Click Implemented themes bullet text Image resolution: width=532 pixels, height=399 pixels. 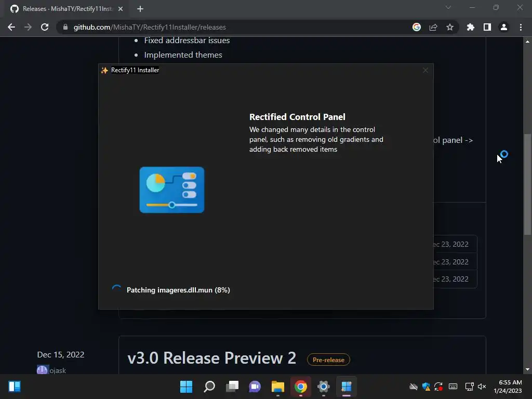pos(183,55)
